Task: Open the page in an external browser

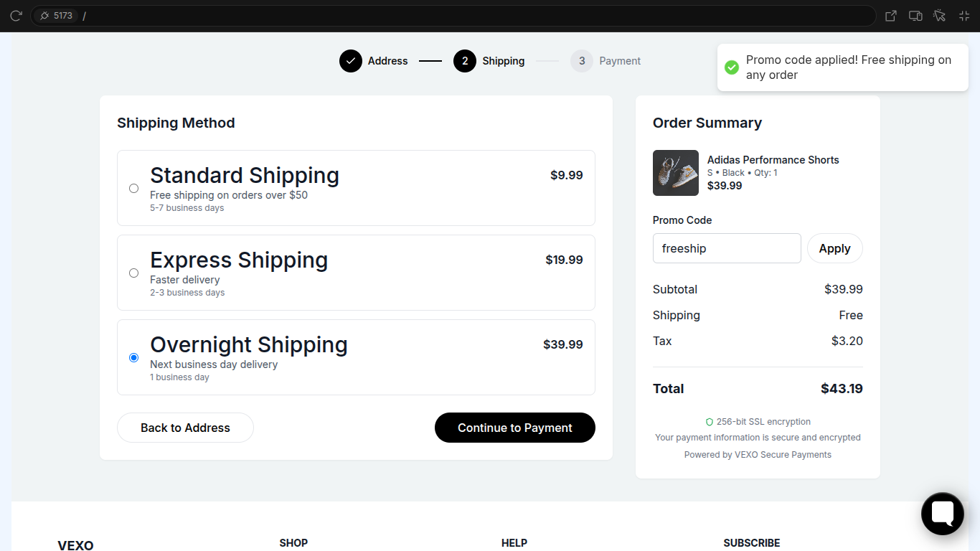Action: click(890, 15)
